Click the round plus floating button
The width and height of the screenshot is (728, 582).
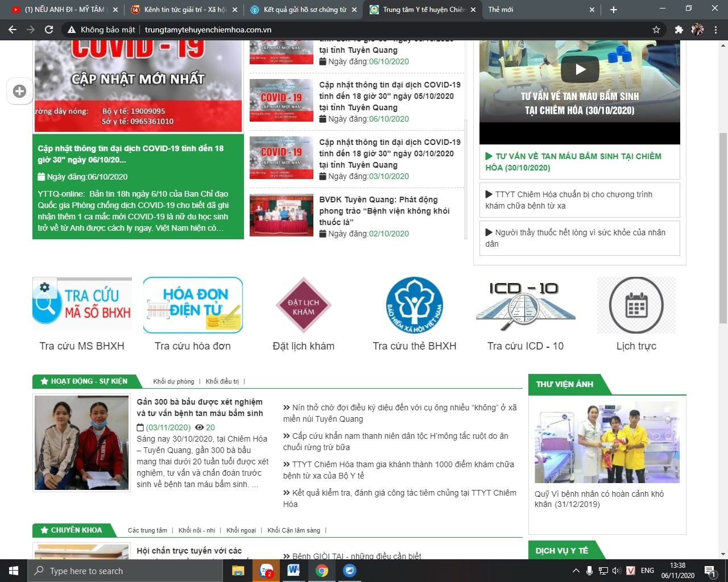(x=19, y=92)
